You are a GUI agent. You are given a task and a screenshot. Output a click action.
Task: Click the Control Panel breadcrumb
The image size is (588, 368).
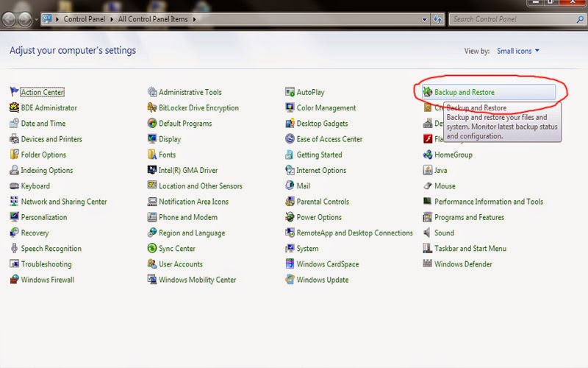pyautogui.click(x=85, y=19)
